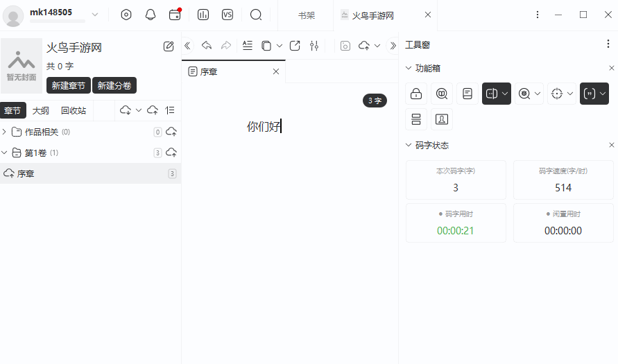Screen dimensions: 618x364
Task: Click the export share icon in toolbar
Action: point(295,46)
